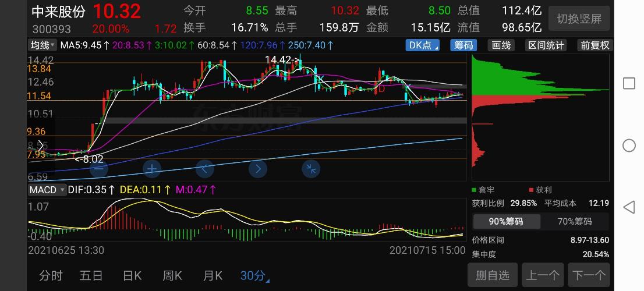Tap the start date 20210625 13:30

(66, 250)
